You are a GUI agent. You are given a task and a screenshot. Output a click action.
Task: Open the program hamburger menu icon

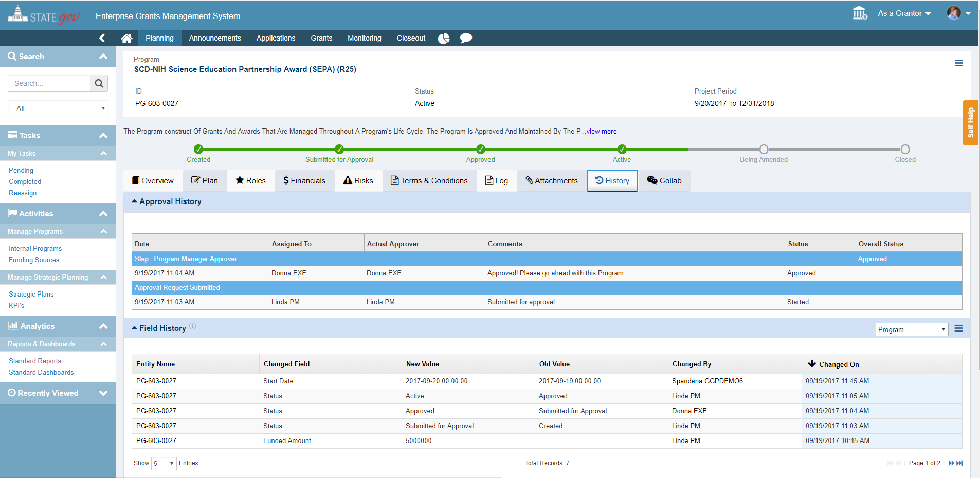click(959, 63)
